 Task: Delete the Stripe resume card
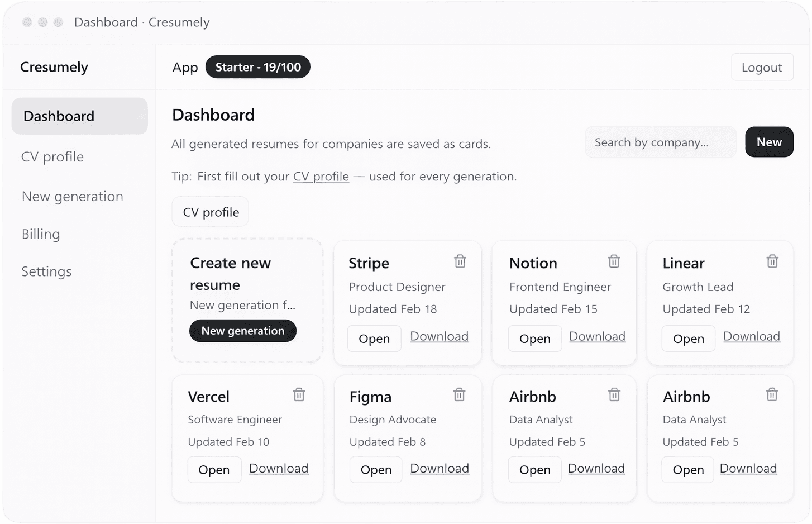click(460, 261)
